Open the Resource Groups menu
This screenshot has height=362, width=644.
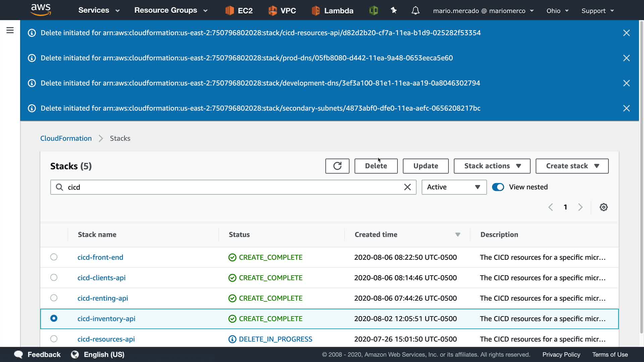[x=171, y=10]
